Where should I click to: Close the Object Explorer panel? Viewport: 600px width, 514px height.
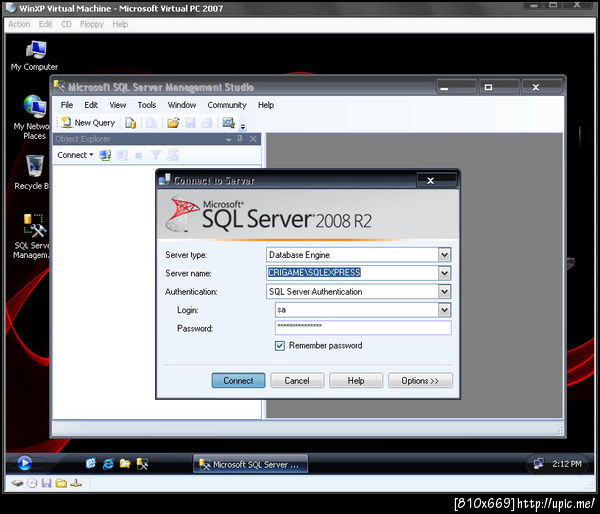[x=253, y=139]
